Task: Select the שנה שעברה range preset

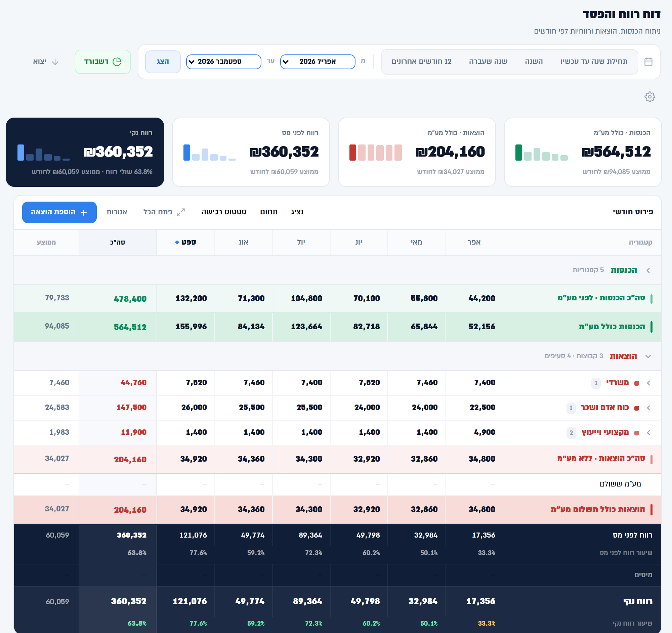Action: coord(488,61)
